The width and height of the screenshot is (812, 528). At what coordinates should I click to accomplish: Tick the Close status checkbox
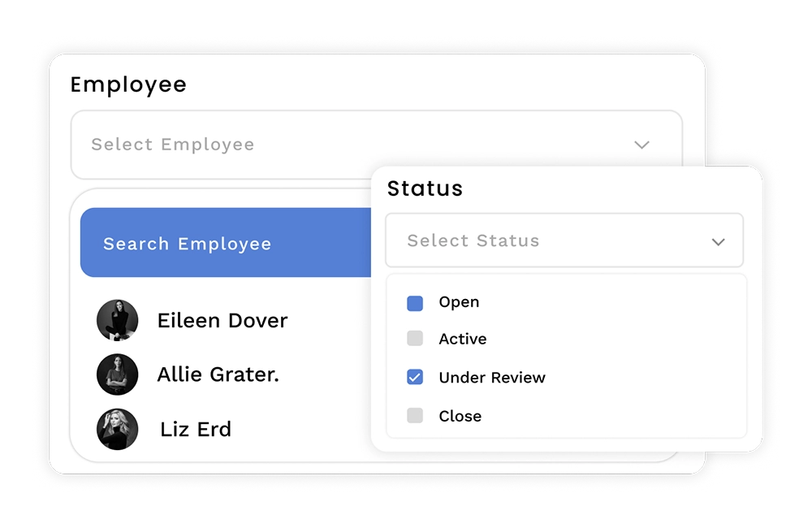(x=415, y=415)
